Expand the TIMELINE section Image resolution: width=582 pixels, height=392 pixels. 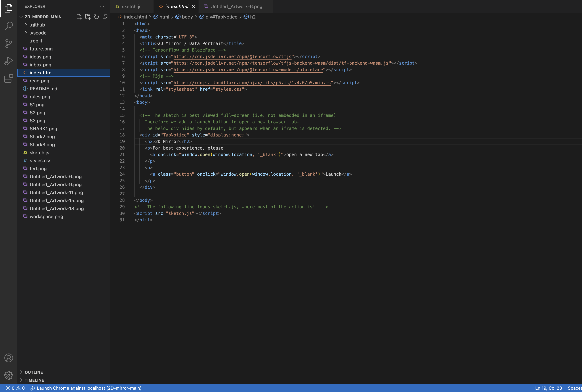point(34,380)
